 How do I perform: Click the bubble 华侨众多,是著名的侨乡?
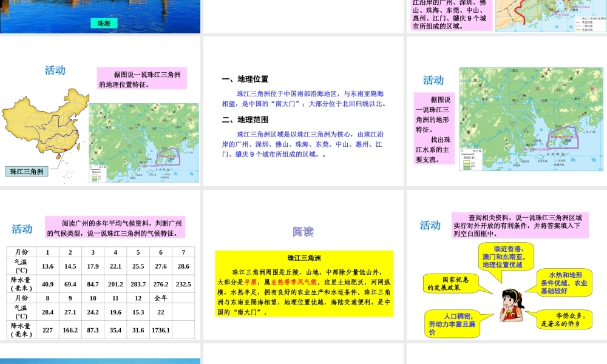pyautogui.click(x=565, y=320)
